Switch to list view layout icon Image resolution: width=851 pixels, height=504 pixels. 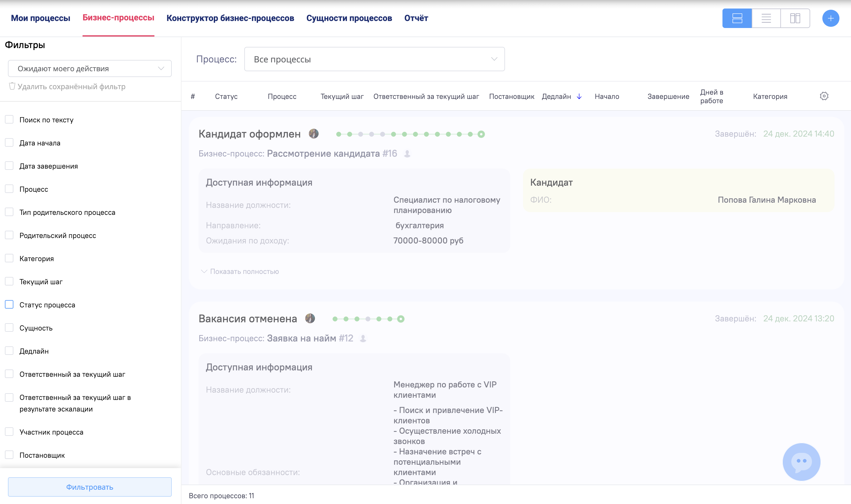(x=766, y=18)
